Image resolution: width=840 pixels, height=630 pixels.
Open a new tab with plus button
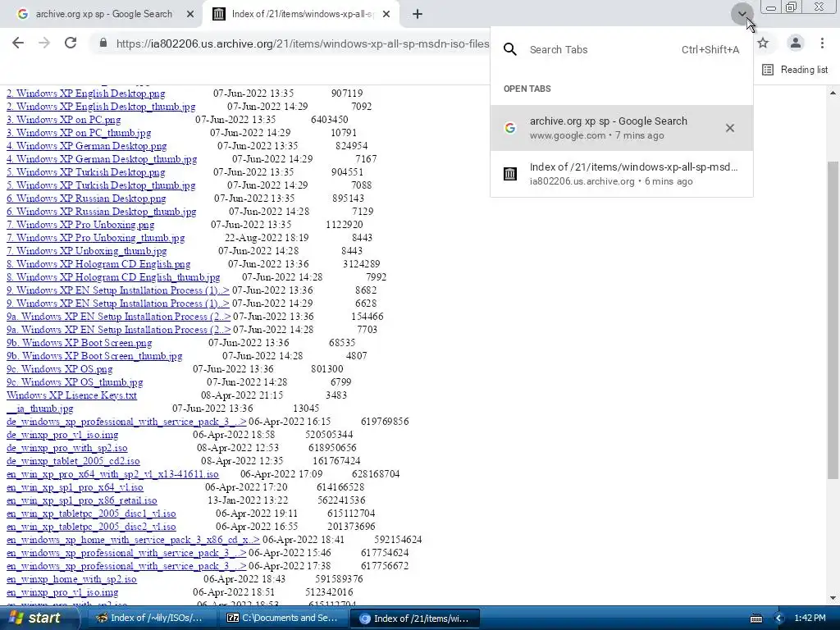pyautogui.click(x=418, y=15)
